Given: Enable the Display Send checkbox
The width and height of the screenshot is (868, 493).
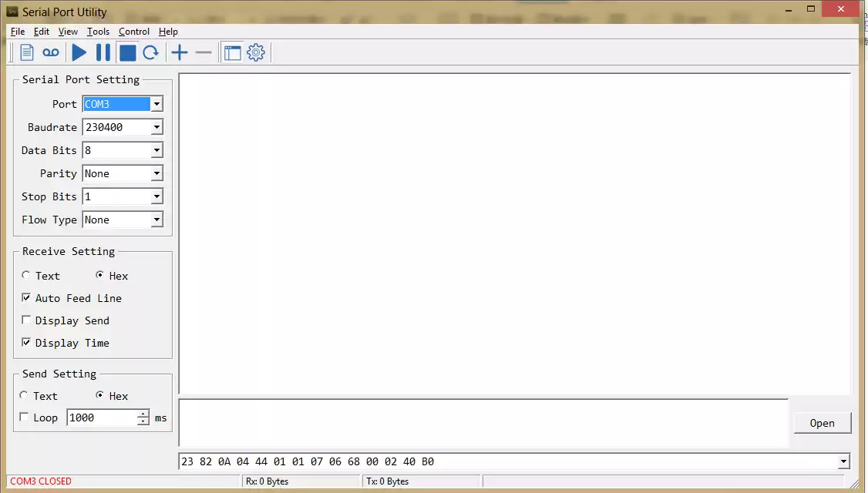Looking at the screenshot, I should 27,320.
